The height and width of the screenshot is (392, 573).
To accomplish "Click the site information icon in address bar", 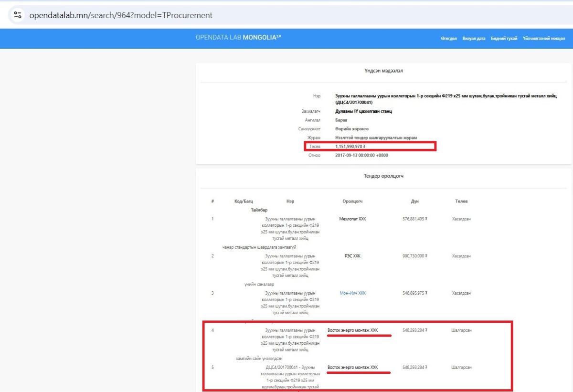I will 18,15.
